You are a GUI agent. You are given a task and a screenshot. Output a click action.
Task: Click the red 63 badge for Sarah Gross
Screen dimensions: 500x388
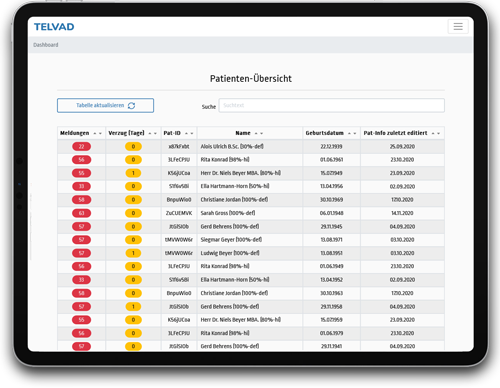[x=81, y=213]
